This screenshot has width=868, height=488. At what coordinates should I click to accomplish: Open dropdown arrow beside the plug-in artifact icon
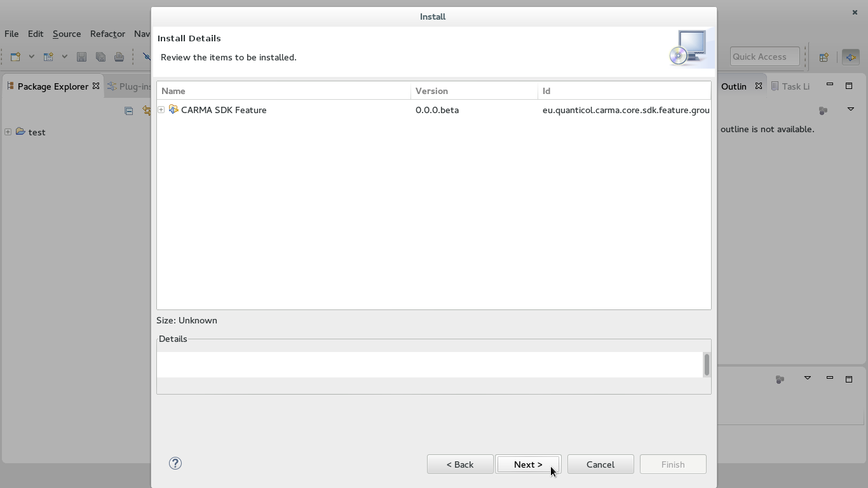(64, 57)
